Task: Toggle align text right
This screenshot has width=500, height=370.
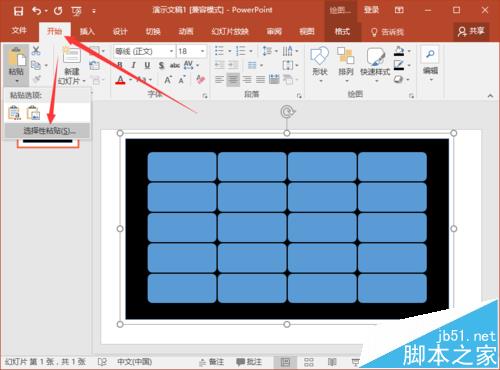Action: tap(247, 80)
